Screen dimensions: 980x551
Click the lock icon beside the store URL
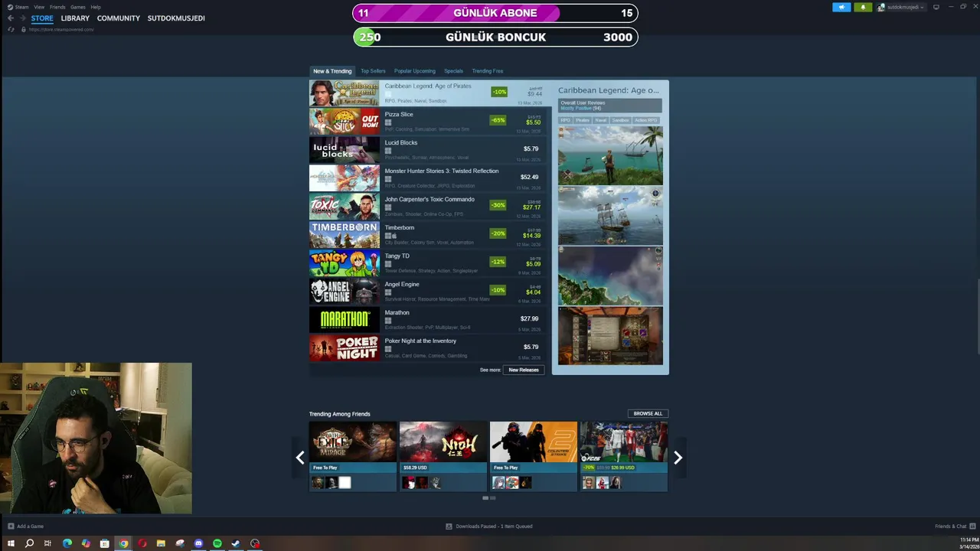(23, 29)
